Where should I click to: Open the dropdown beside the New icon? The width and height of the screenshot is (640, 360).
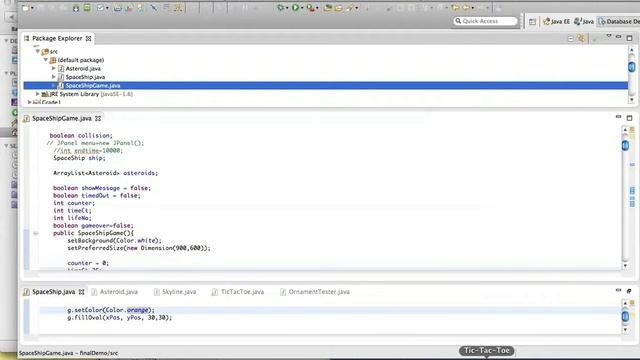coord(32,8)
